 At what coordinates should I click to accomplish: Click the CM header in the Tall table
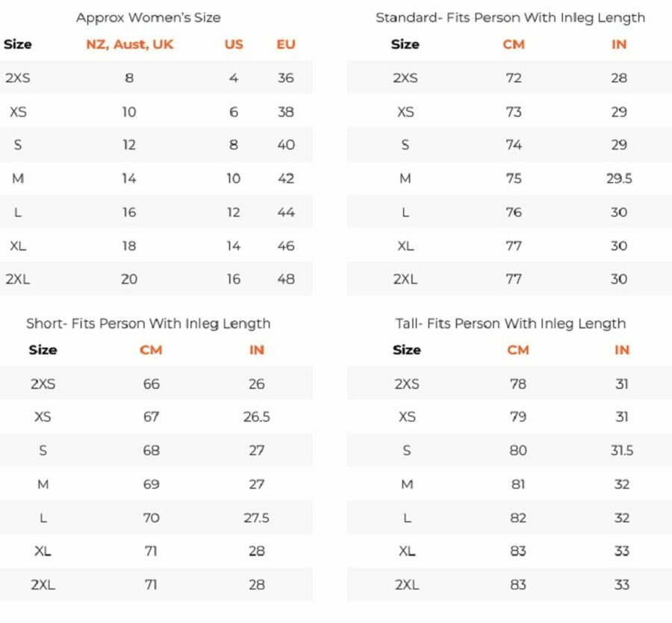(517, 350)
